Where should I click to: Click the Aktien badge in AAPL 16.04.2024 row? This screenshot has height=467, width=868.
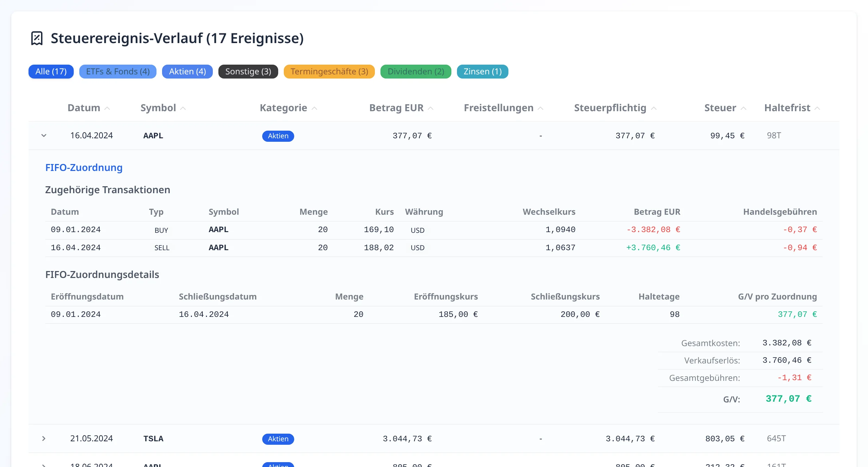coord(278,136)
